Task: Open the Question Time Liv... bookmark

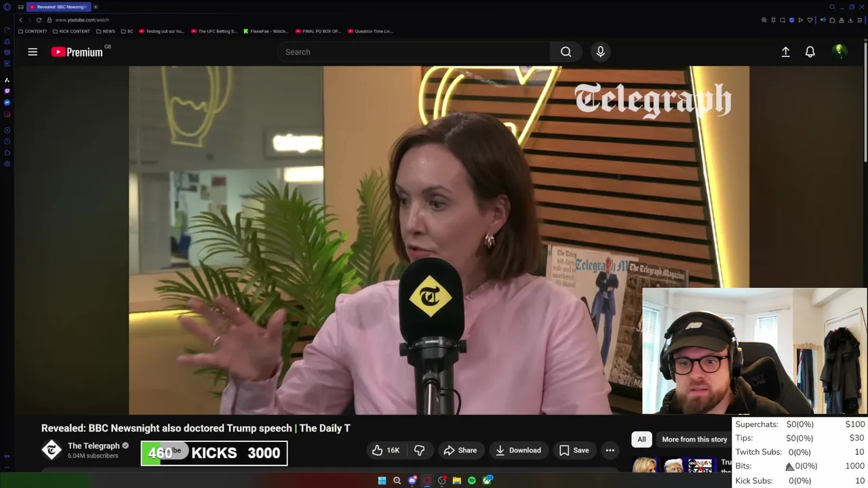Action: point(370,31)
